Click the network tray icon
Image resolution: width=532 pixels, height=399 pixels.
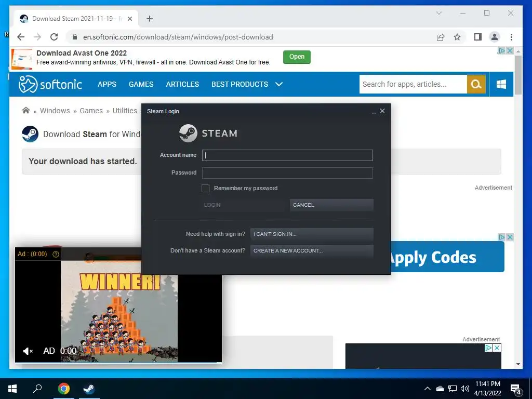(x=453, y=389)
